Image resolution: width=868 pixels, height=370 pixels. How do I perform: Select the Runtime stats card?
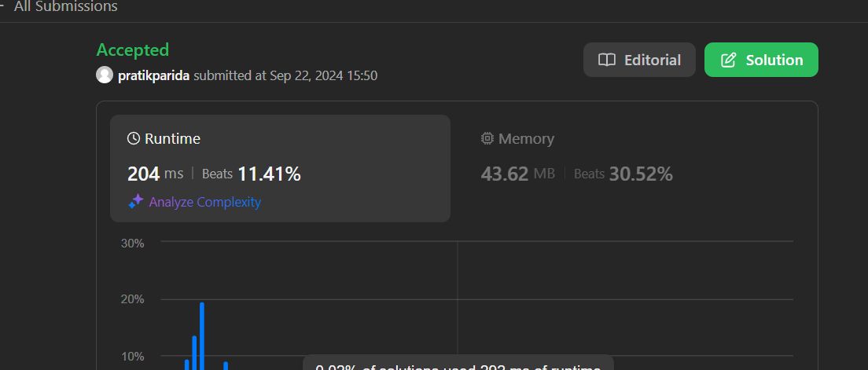click(x=280, y=168)
